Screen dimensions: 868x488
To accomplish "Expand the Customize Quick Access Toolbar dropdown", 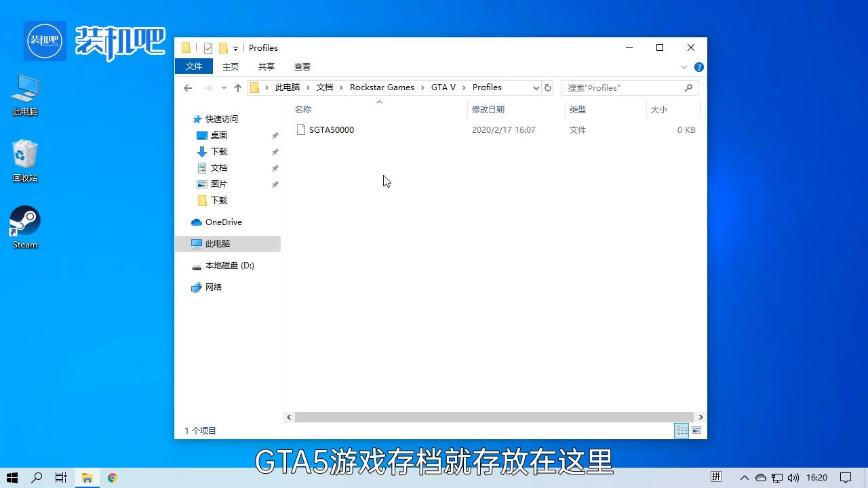I will pyautogui.click(x=235, y=47).
